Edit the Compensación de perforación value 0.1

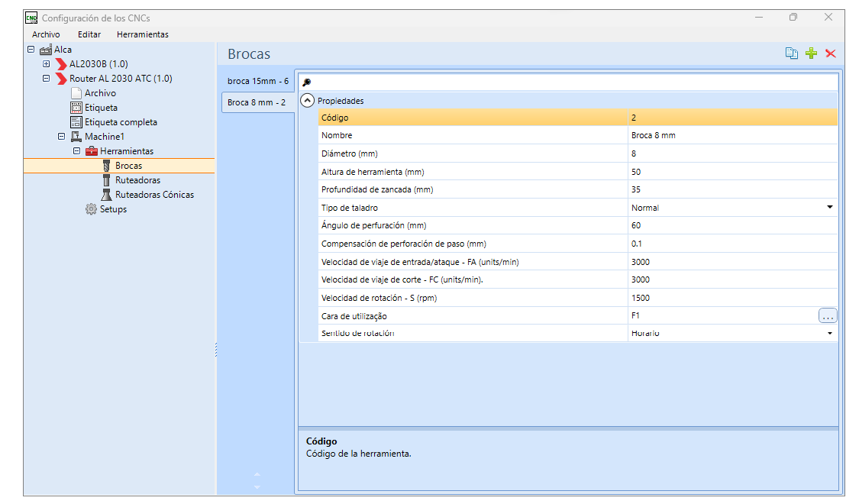732,244
